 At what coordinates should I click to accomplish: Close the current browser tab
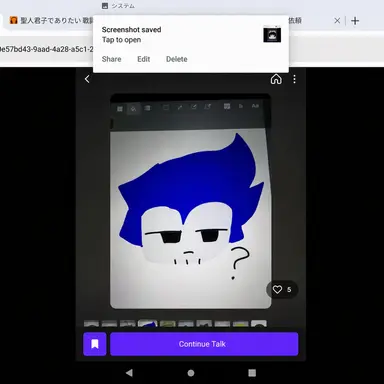tap(337, 21)
